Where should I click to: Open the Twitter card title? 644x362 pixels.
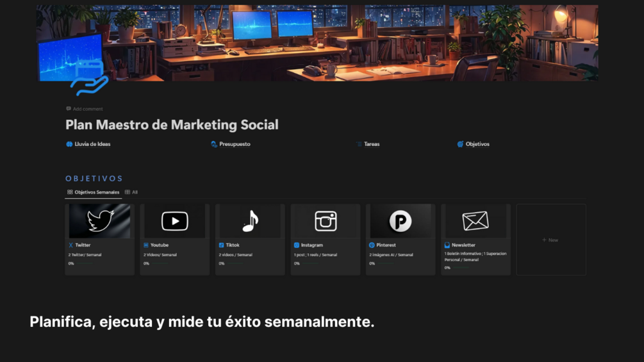coord(83,245)
